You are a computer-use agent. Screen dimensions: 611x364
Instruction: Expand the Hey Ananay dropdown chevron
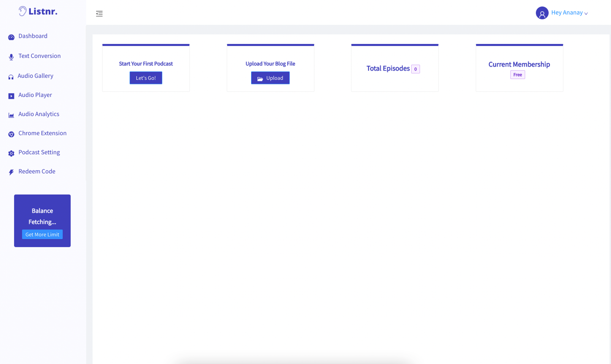coord(586,14)
